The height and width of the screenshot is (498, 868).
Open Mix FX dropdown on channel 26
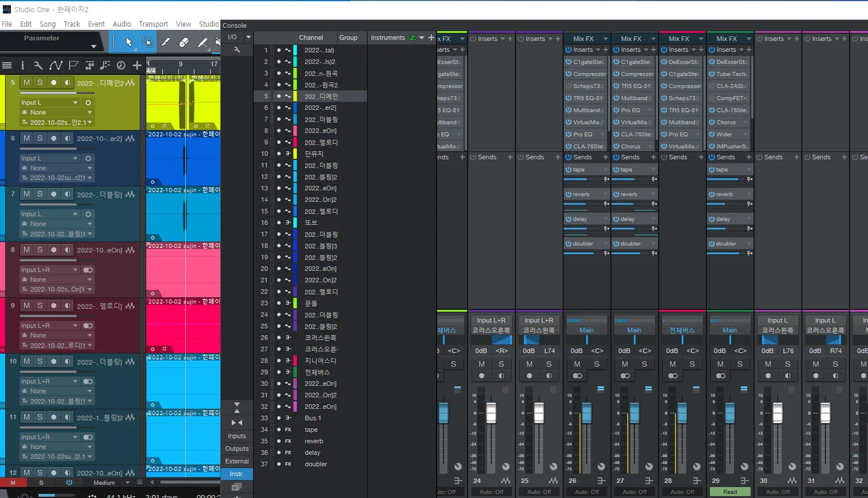(x=606, y=39)
